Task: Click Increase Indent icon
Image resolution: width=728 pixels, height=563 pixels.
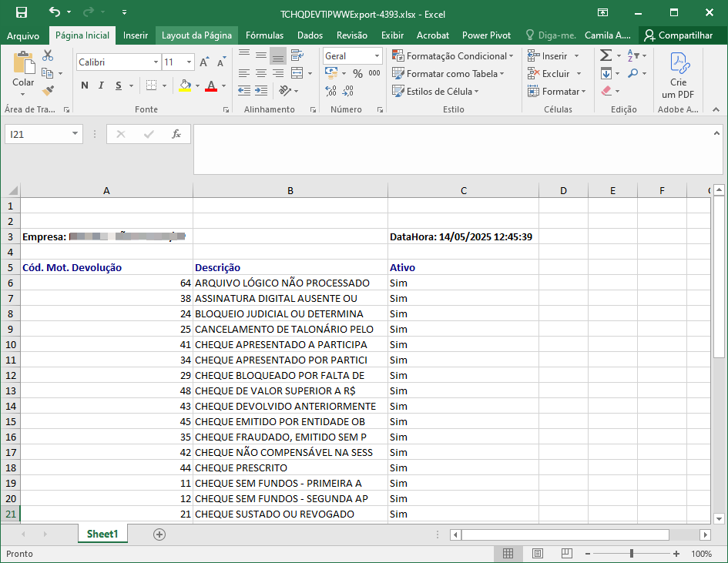Action: [x=261, y=91]
